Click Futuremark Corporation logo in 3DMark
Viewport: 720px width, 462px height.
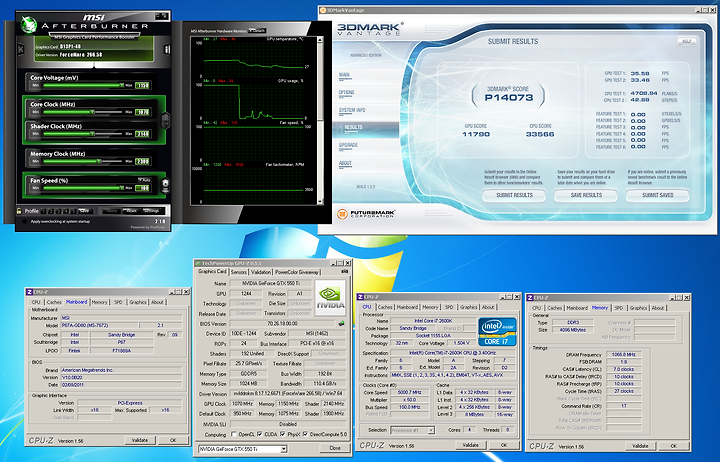[366, 214]
